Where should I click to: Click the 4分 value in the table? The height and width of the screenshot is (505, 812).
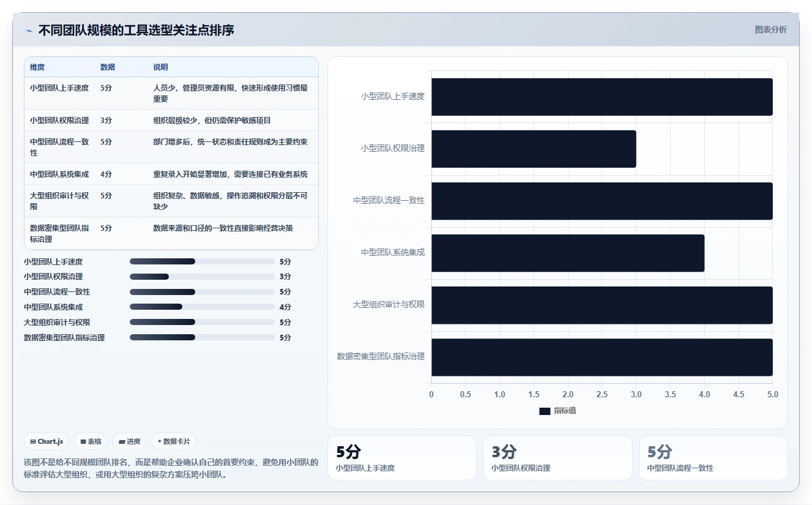pyautogui.click(x=106, y=174)
